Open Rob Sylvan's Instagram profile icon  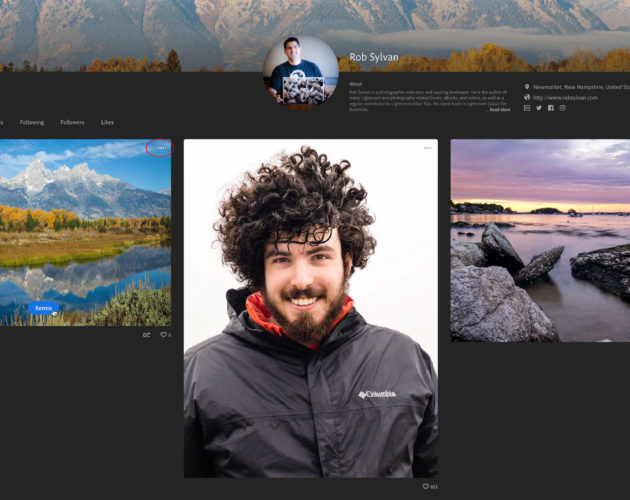tap(562, 108)
